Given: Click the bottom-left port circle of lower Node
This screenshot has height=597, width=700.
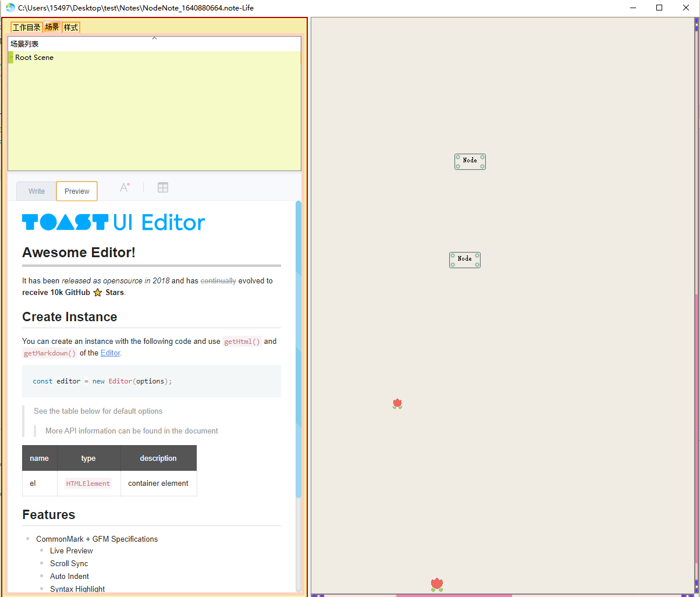Looking at the screenshot, I should pyautogui.click(x=453, y=265).
